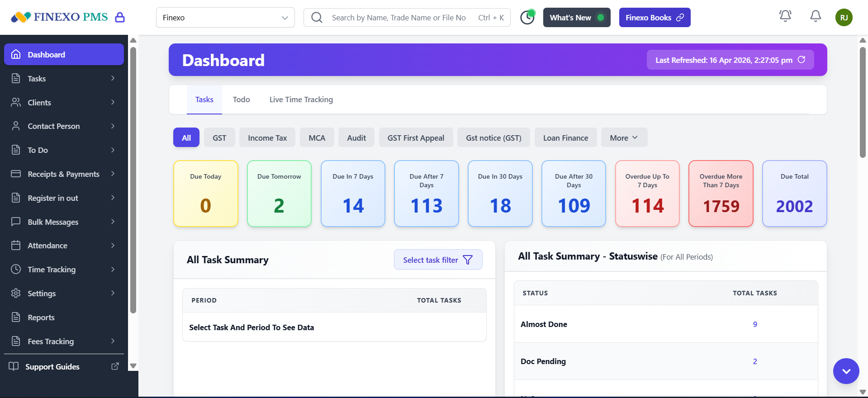Click the main page vertical scrollbar
This screenshot has height=398, width=868.
click(863, 102)
